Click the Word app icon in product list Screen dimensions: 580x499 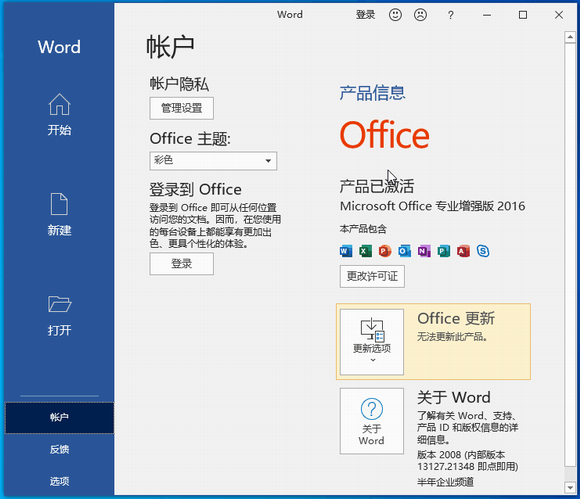click(x=346, y=251)
